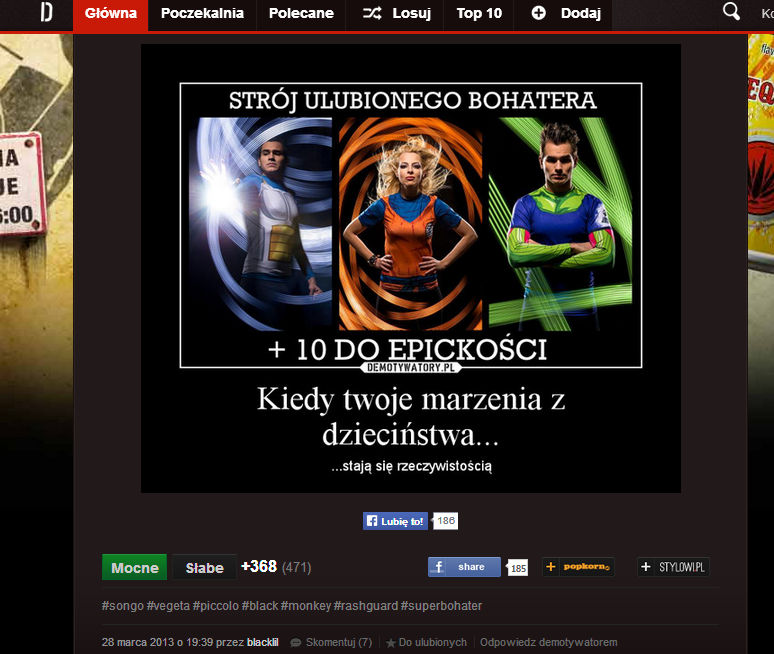Vote Mocne on this post
Image resolution: width=774 pixels, height=654 pixels.
tap(135, 567)
